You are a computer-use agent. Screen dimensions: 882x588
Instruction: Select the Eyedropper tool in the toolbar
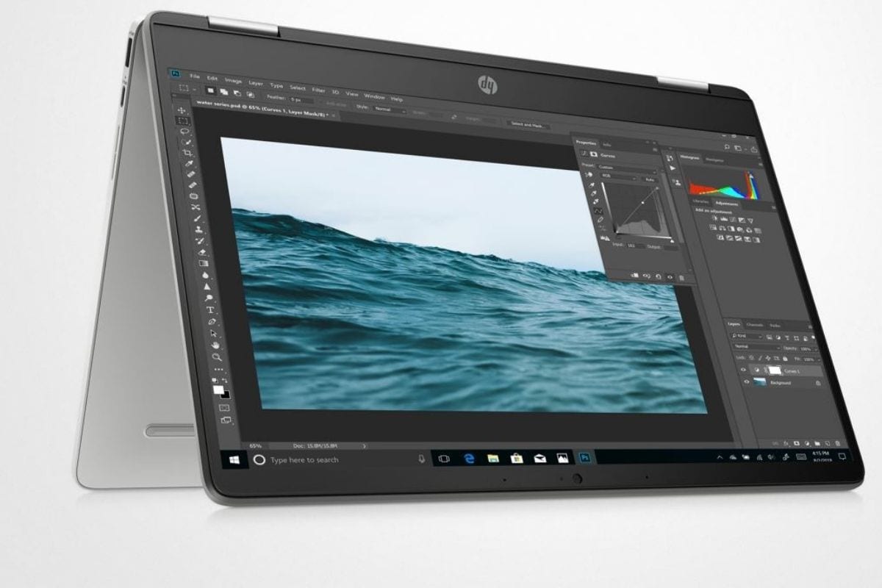tap(190, 164)
